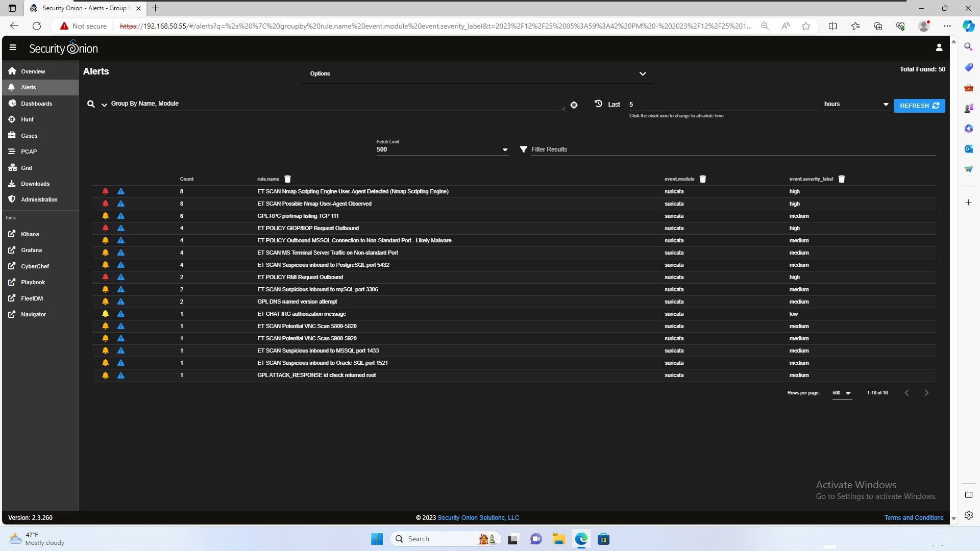Click the crosshair target icon beside the query
980x551 pixels.
(x=574, y=105)
